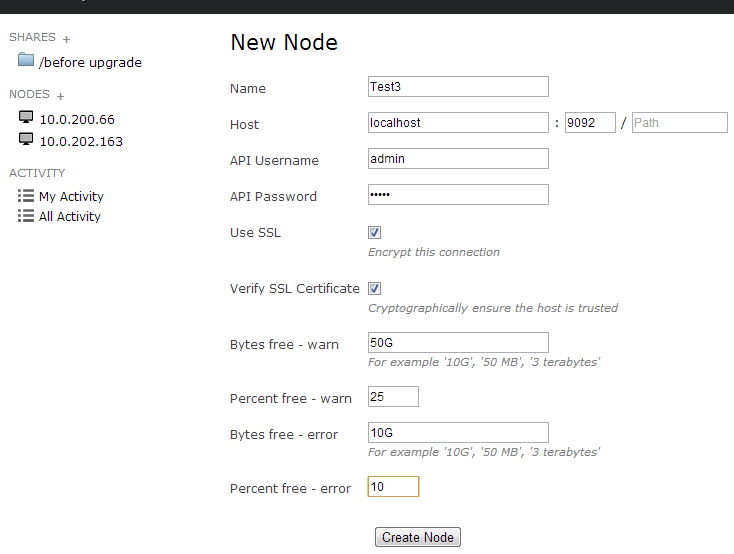Click the empty Path input field

[680, 123]
